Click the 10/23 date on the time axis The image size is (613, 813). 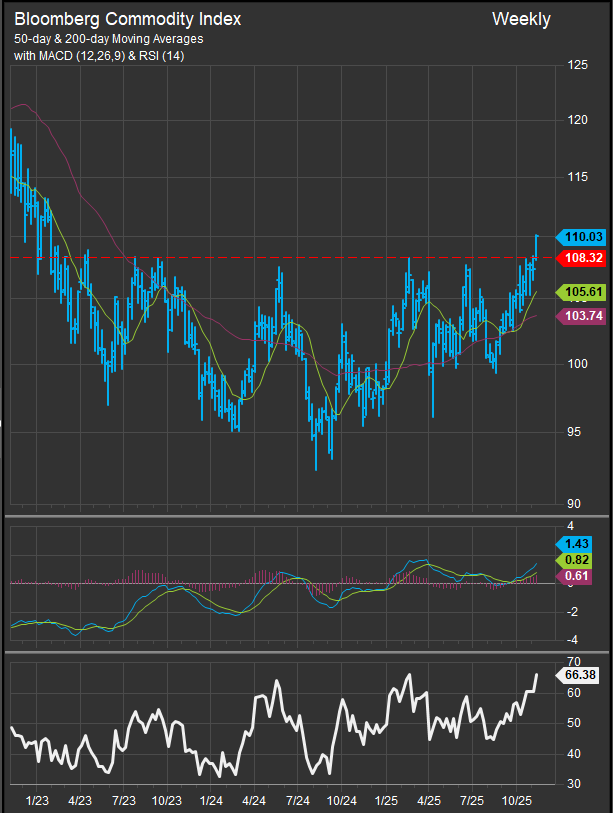166,801
